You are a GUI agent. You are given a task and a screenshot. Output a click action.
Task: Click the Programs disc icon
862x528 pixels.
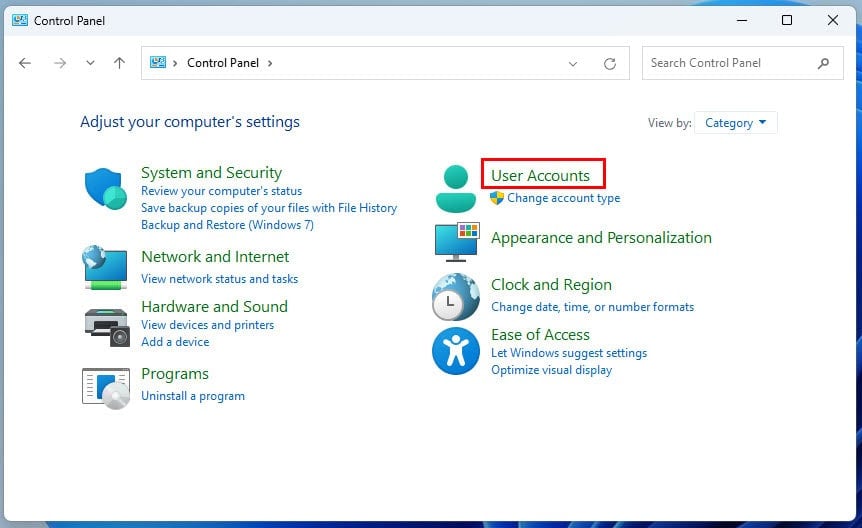coord(106,388)
